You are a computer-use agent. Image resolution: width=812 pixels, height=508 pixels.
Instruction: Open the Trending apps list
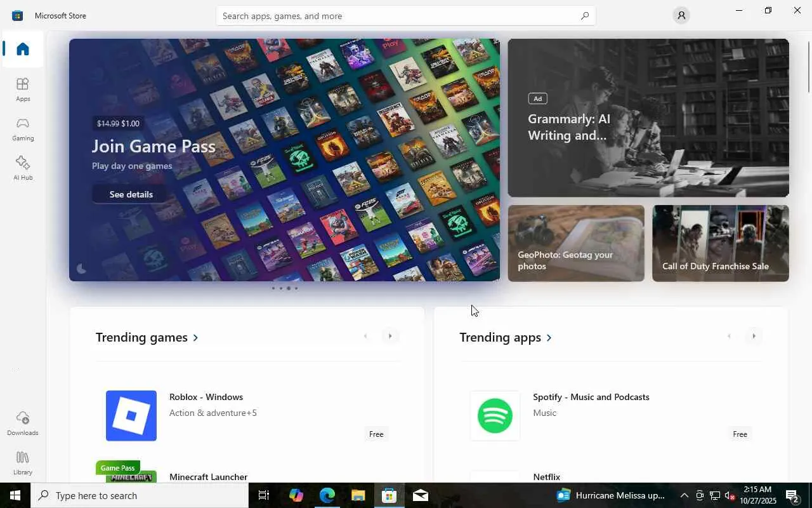pyautogui.click(x=506, y=337)
